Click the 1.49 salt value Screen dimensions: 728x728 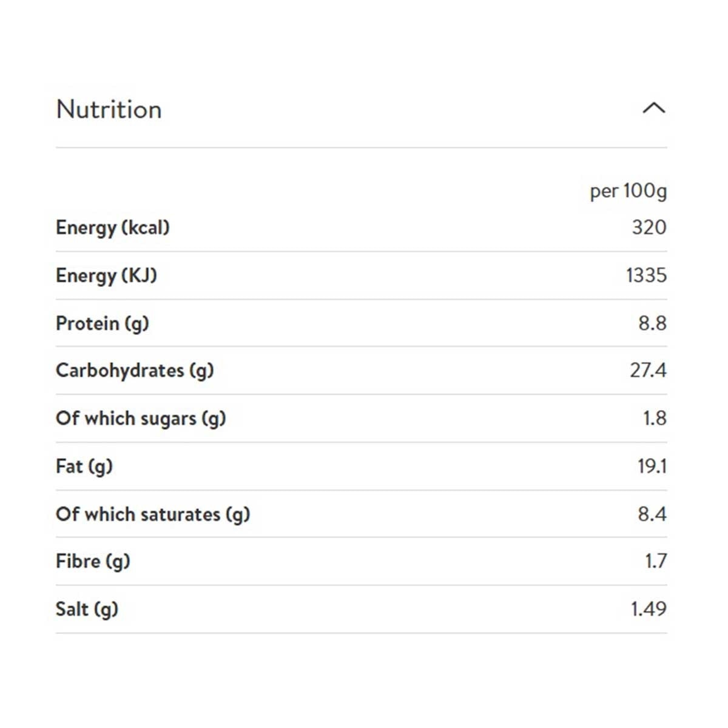pos(648,609)
